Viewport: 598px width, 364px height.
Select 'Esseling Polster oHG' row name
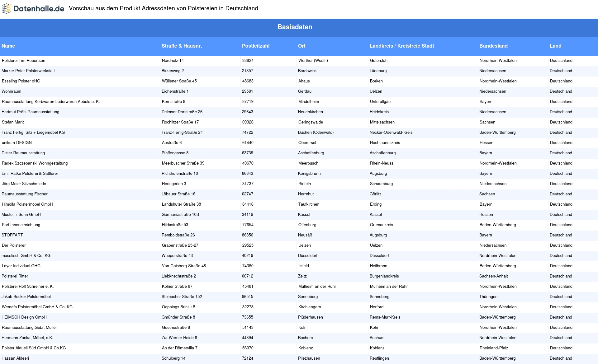tap(21, 81)
